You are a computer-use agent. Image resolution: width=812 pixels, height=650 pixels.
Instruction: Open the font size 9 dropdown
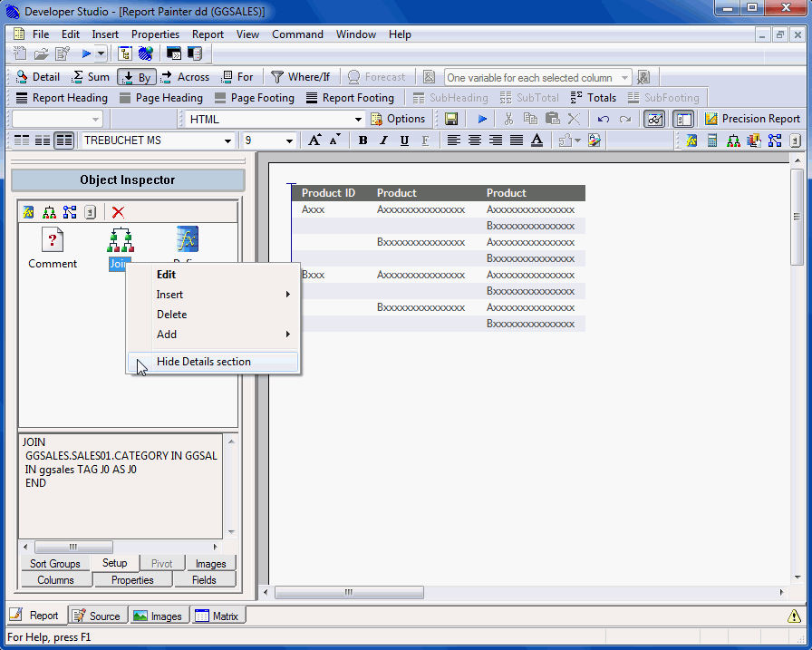[x=289, y=141]
